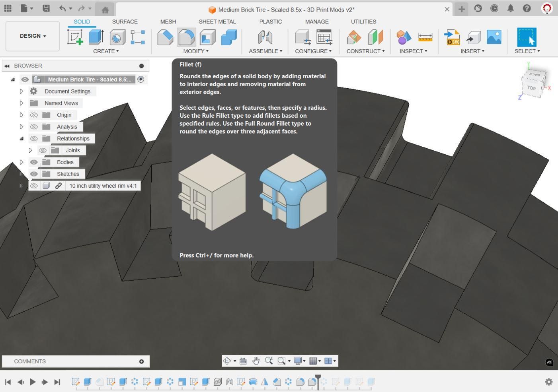The image size is (558, 392).
Task: Open the DESIGN workspace dropdown
Action: click(x=33, y=36)
